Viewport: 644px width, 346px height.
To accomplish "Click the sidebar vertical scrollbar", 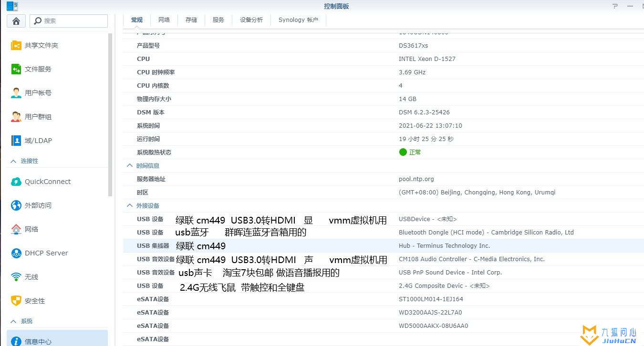I will pos(111,114).
